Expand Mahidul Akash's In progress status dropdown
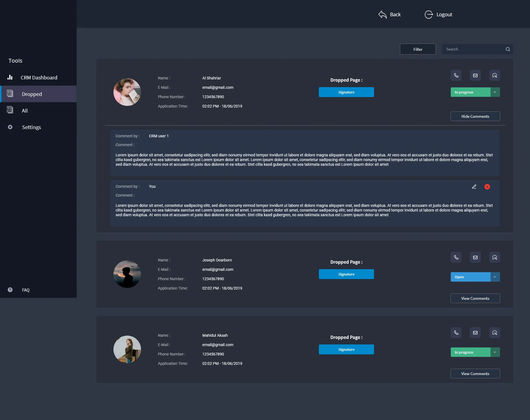The width and height of the screenshot is (530, 420). coord(495,352)
